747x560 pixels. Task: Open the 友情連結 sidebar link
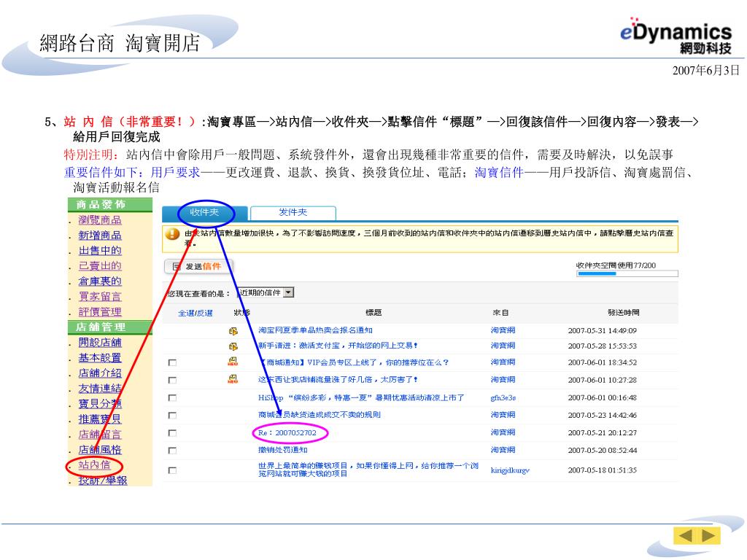click(100, 388)
